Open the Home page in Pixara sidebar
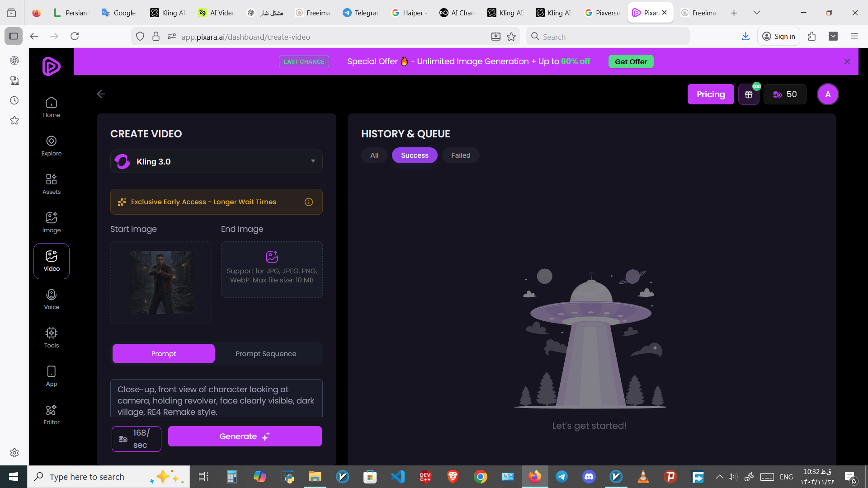 52,108
